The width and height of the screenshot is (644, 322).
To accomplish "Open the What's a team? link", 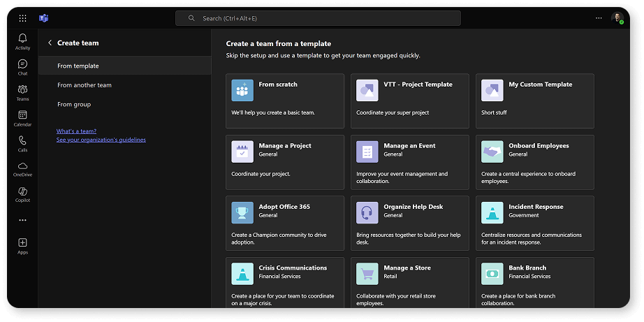I will click(x=76, y=131).
